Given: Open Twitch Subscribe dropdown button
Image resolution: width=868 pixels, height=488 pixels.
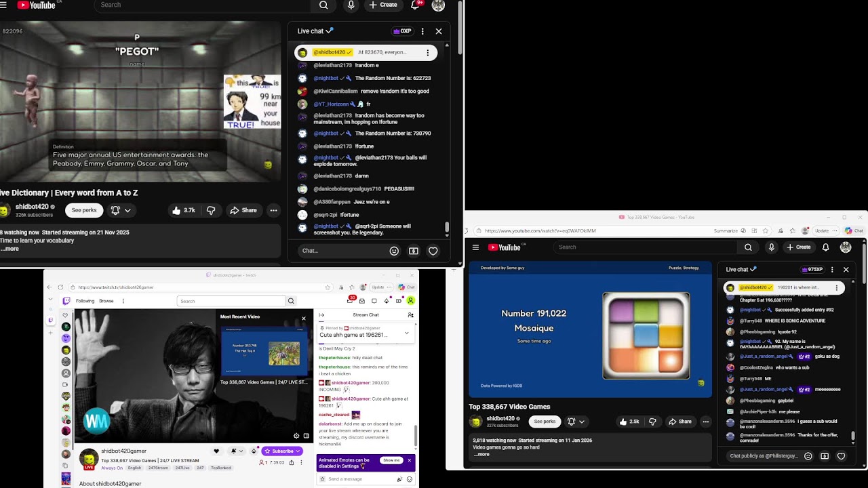Looking at the screenshot, I should pyautogui.click(x=283, y=451).
